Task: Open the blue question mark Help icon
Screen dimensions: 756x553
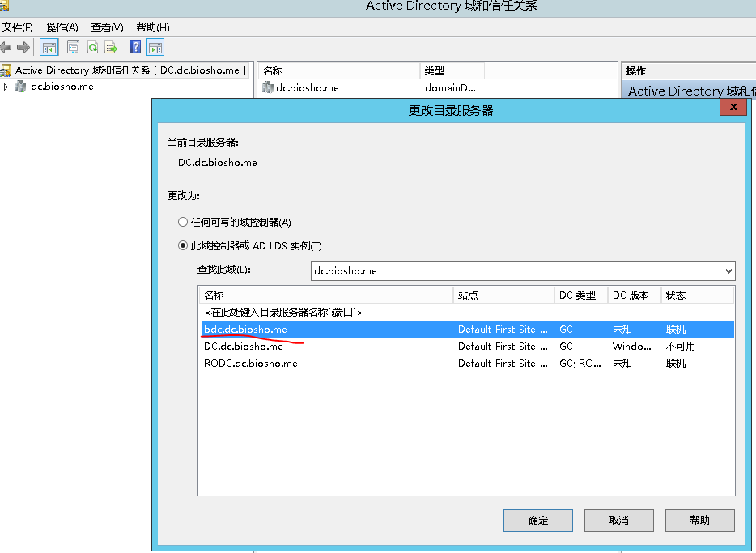Action: tap(135, 47)
